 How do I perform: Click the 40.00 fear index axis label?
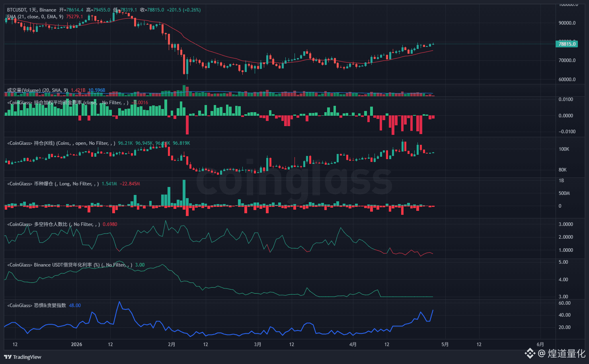[x=565, y=315]
